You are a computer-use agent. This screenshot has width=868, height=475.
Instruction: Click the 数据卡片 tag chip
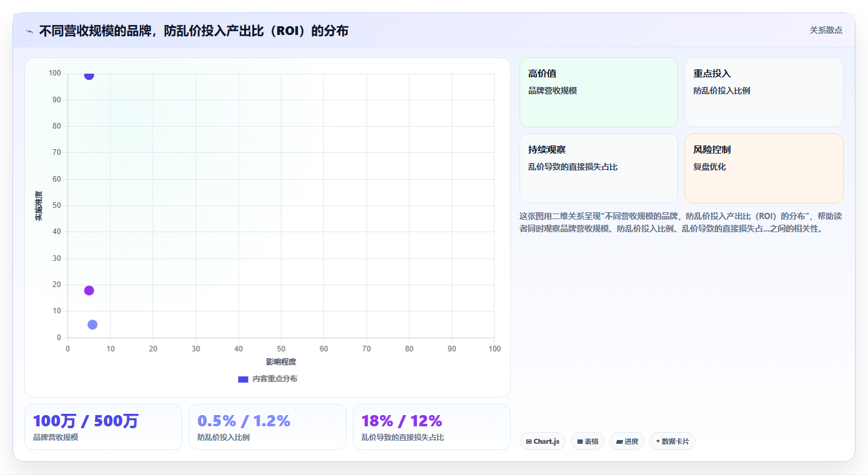(x=673, y=441)
